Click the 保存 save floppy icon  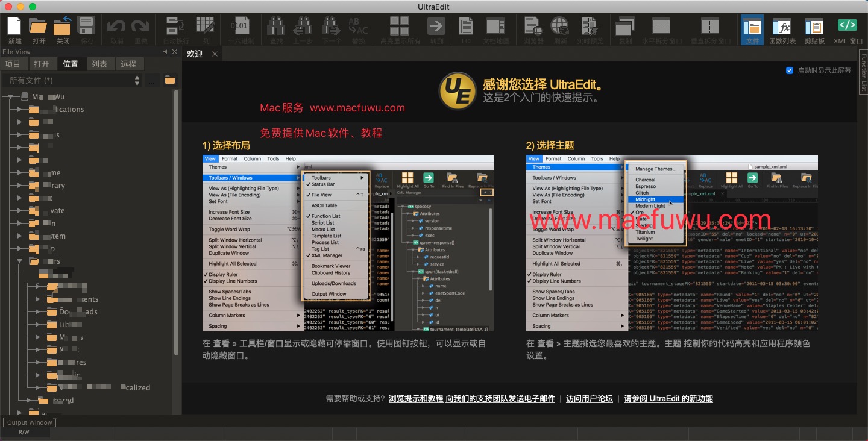(x=87, y=30)
